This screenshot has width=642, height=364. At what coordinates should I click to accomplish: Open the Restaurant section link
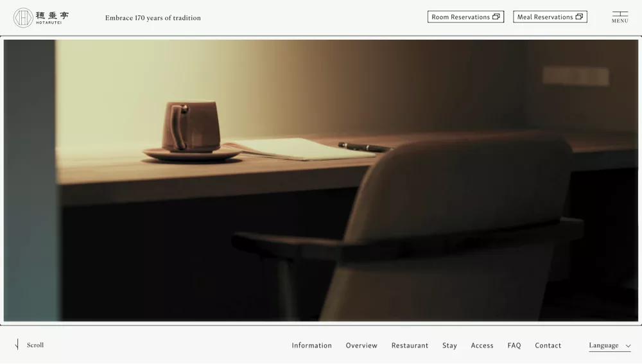[x=410, y=345]
